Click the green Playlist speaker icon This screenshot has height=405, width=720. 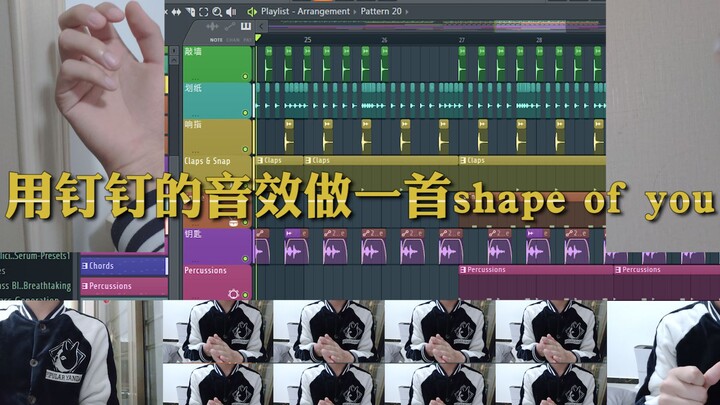point(252,12)
